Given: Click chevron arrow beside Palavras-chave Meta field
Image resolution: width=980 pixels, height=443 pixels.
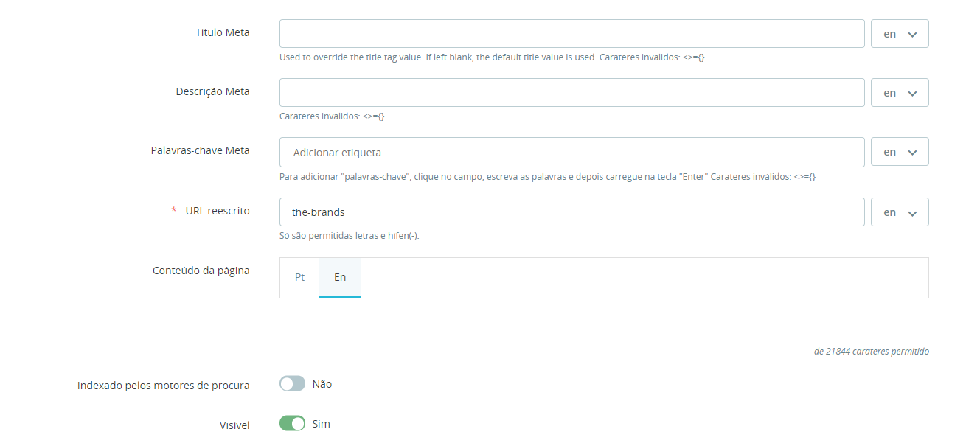Looking at the screenshot, I should click(x=912, y=153).
